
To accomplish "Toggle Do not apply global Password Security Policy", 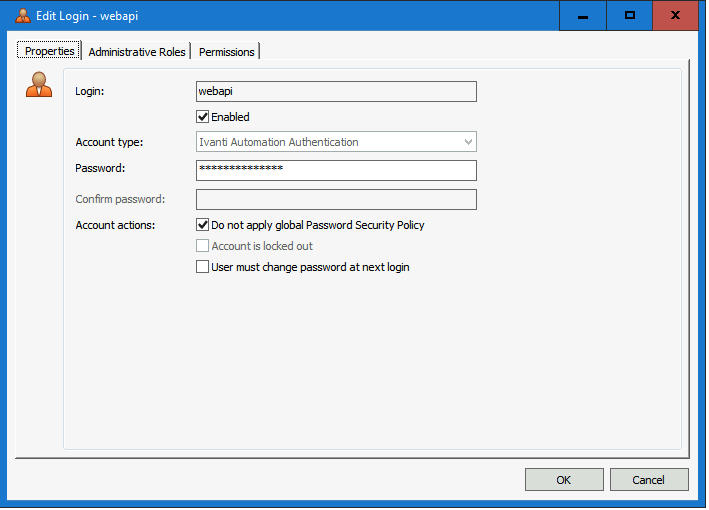I will (x=203, y=225).
